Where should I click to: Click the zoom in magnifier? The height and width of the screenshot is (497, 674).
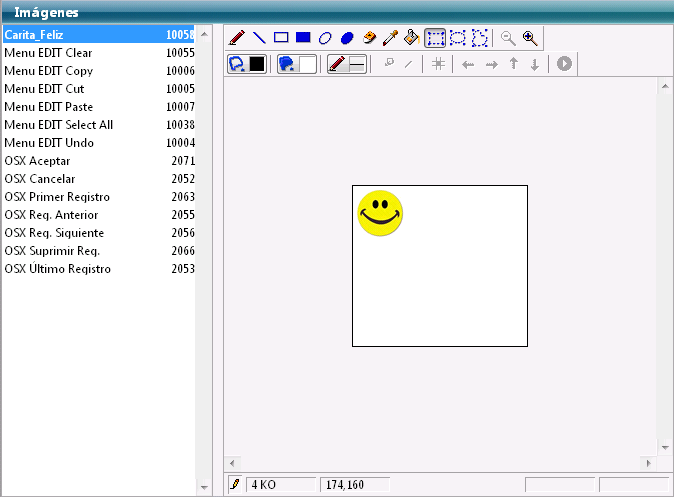click(x=530, y=38)
